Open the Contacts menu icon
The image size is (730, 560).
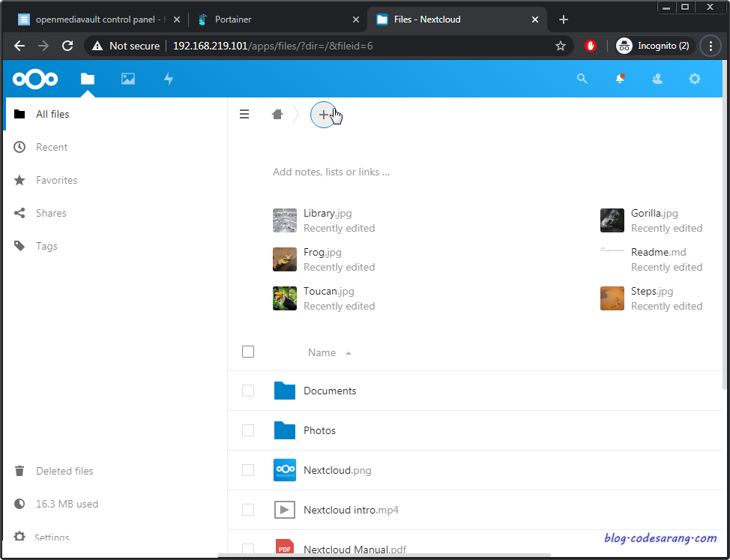pyautogui.click(x=657, y=79)
